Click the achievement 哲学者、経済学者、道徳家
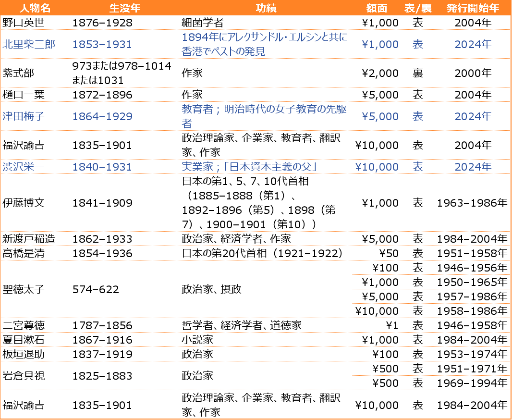The image size is (512, 420). click(x=242, y=325)
